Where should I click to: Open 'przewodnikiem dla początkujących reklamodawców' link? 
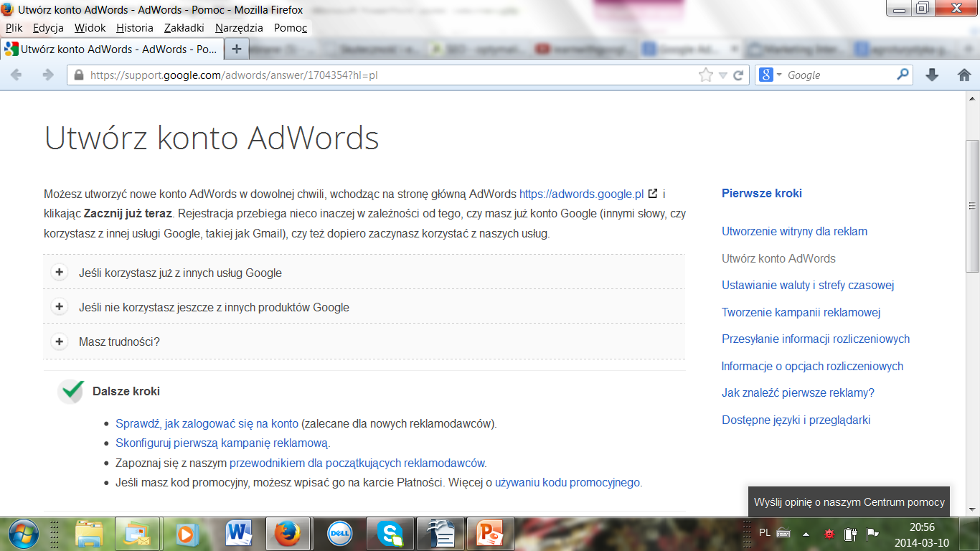pos(357,463)
